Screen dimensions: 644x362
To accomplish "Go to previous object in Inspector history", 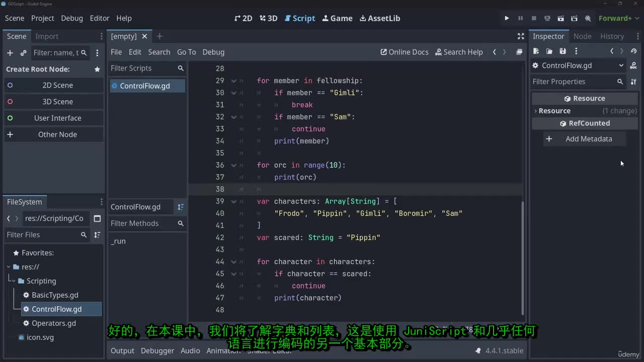I will (x=612, y=51).
